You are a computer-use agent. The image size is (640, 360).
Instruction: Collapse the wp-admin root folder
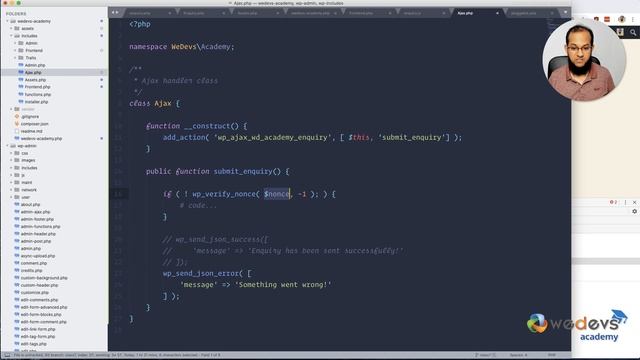[7, 146]
